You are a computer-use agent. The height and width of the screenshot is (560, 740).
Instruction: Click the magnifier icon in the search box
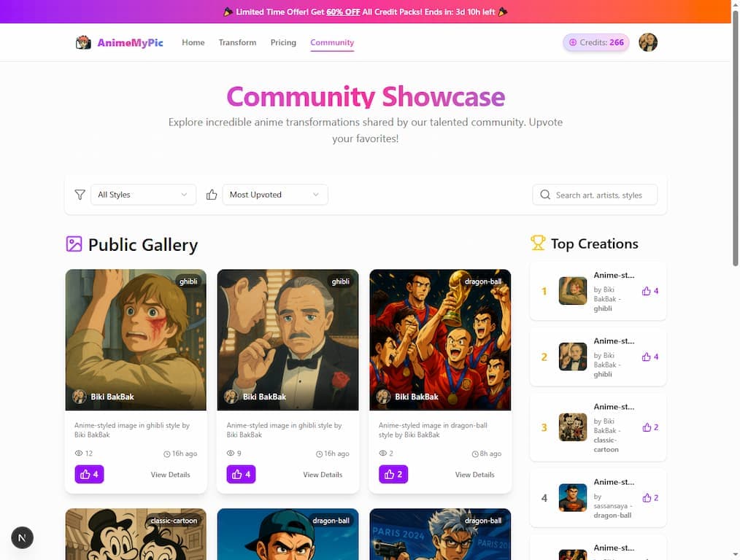(545, 195)
